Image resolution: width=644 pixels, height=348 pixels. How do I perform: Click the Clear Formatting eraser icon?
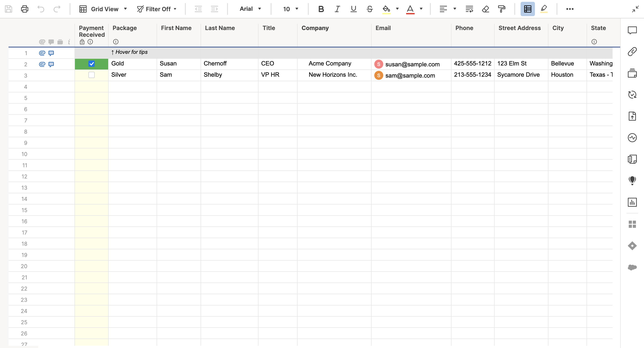coord(485,9)
